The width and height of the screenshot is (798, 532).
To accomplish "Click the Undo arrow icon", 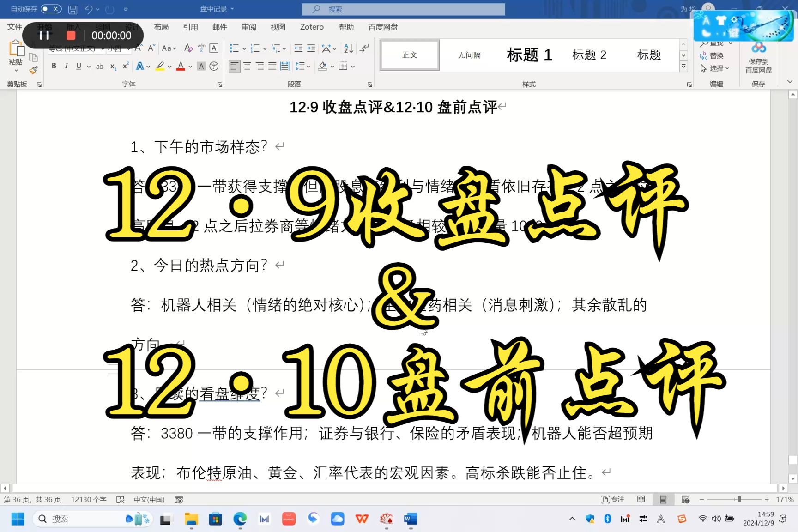I will (88, 9).
